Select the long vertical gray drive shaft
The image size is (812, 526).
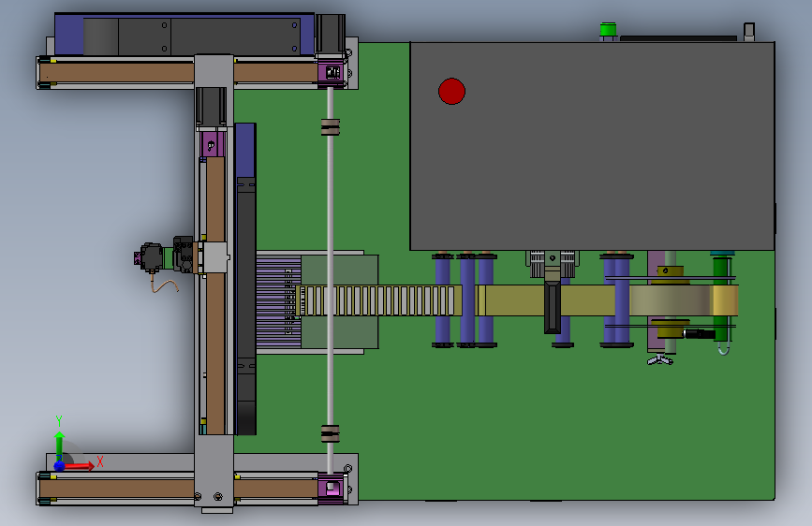click(330, 280)
